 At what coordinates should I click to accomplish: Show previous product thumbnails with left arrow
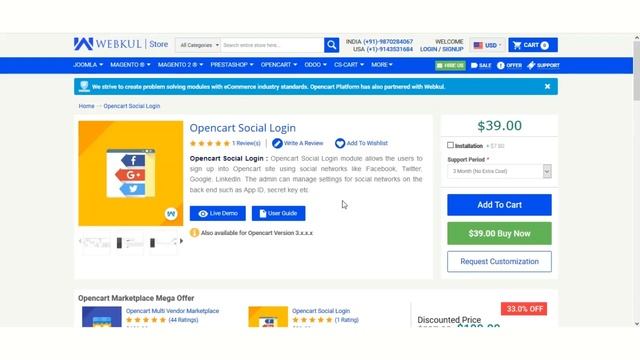pyautogui.click(x=80, y=241)
